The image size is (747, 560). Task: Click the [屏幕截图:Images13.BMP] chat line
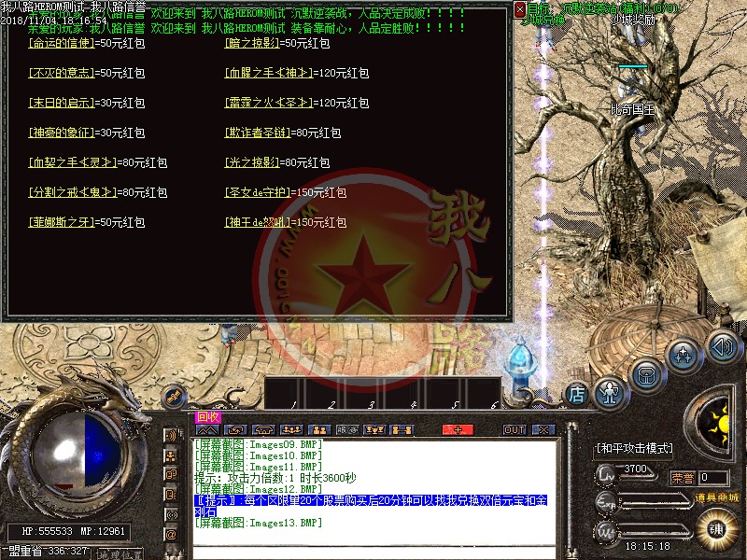(259, 523)
